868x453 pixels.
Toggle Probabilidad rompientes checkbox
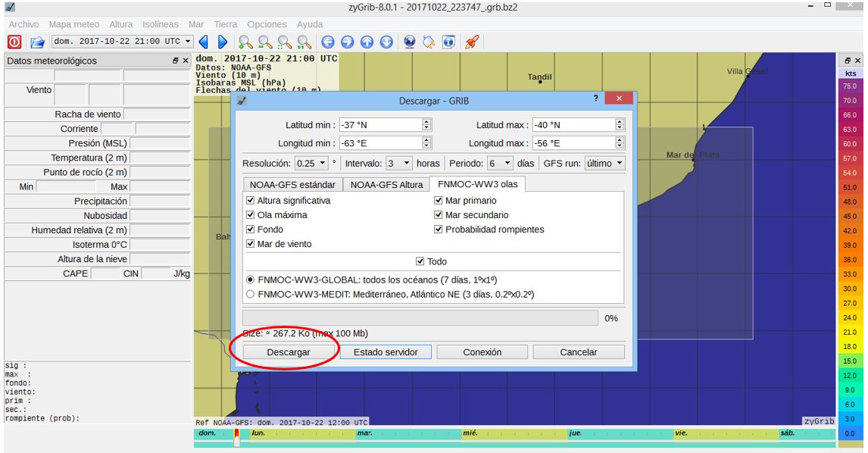[x=439, y=230]
